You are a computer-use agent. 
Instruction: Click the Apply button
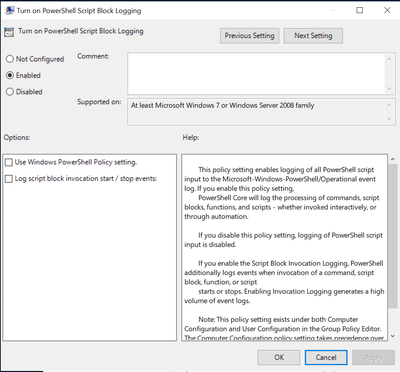click(x=373, y=357)
